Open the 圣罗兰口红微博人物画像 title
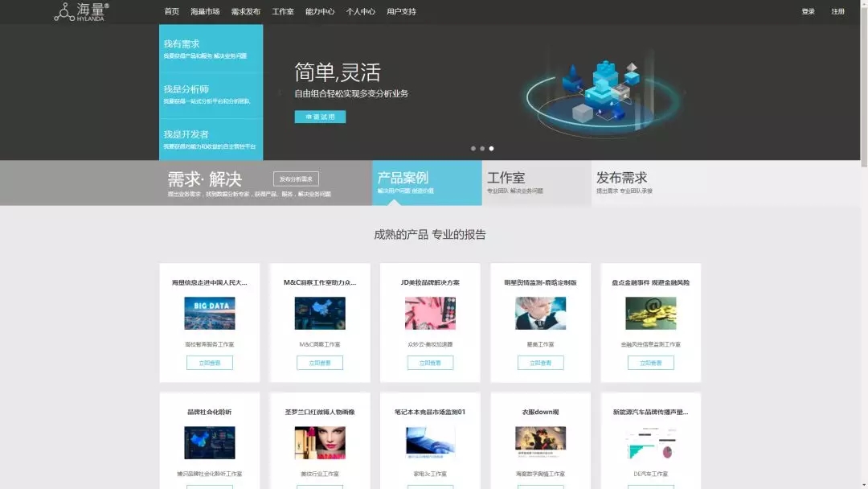The image size is (868, 489). [x=320, y=412]
